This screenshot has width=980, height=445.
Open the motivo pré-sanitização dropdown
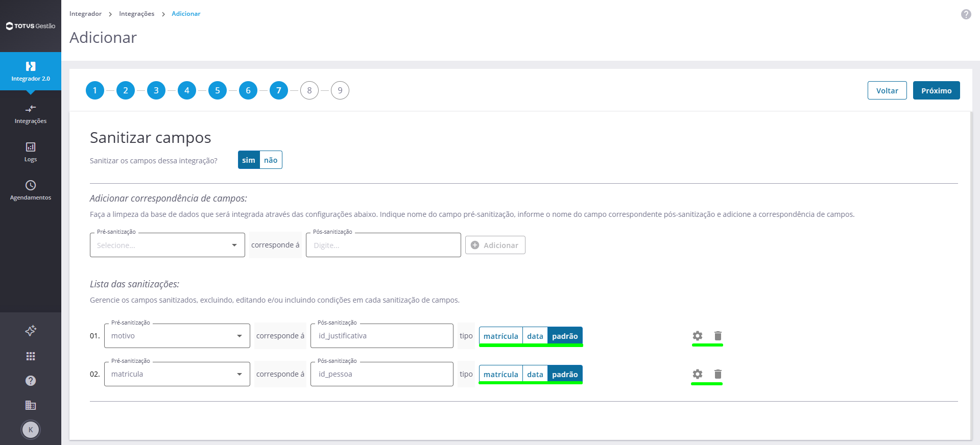click(x=177, y=336)
